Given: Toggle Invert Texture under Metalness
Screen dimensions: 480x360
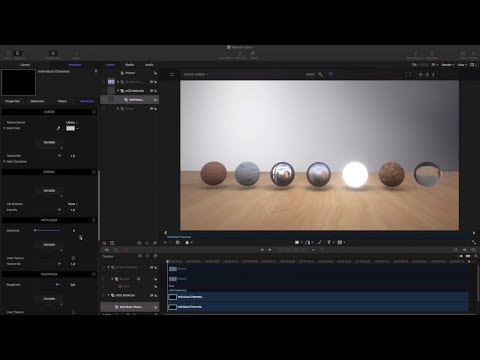Looking at the screenshot, I should pyautogui.click(x=73, y=258).
